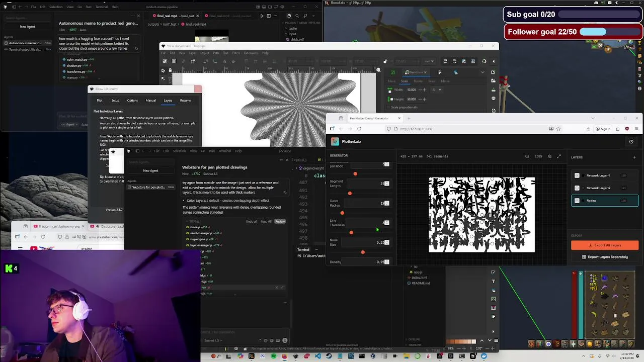Viewport: 644px width, 362px height.
Task: Open a new Firefox tab with the plus
Action: [409, 118]
